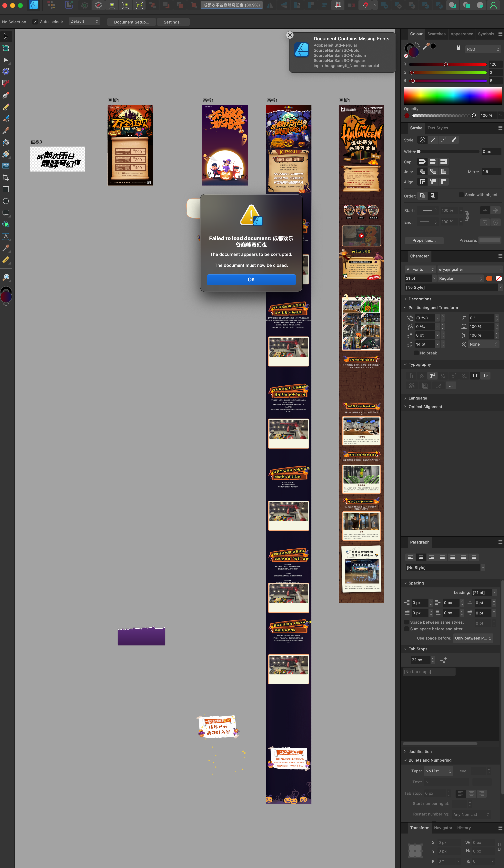This screenshot has width=504, height=868.
Task: Switch to the Swatches tab
Action: [x=436, y=34]
